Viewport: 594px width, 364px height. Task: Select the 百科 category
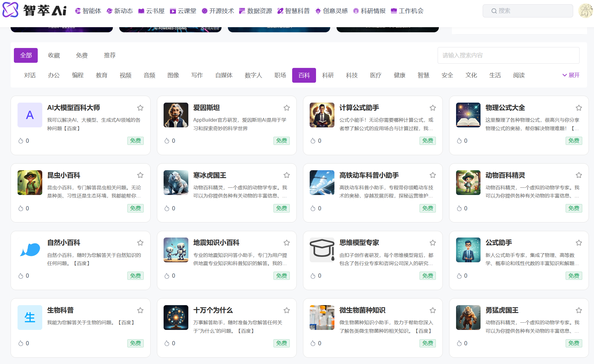[304, 75]
